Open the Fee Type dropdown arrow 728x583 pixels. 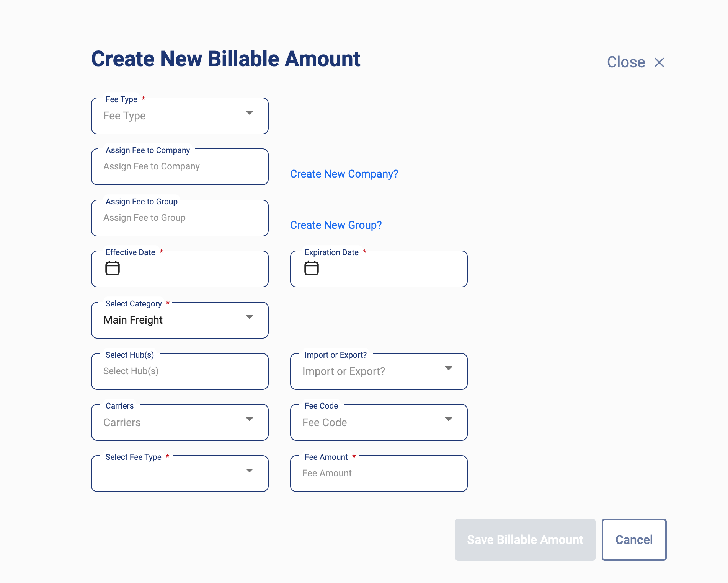pos(250,113)
